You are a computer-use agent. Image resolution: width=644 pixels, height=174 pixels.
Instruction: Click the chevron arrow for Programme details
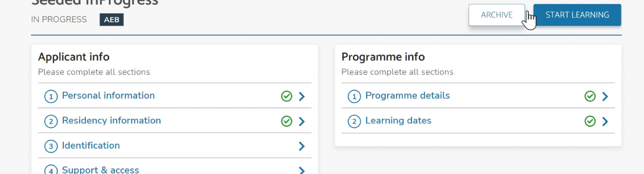605,96
